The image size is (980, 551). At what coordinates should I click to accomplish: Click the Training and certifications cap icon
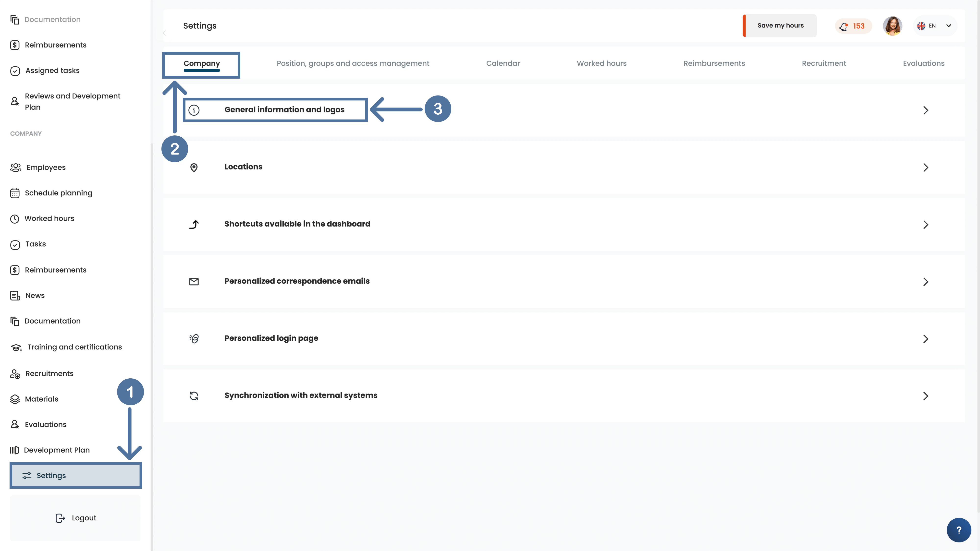click(x=16, y=347)
